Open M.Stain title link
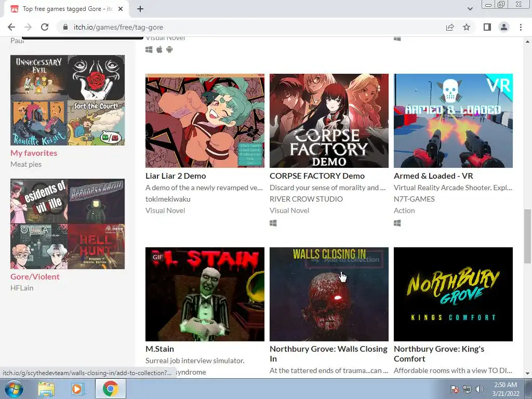The image size is (532, 399). 160,349
